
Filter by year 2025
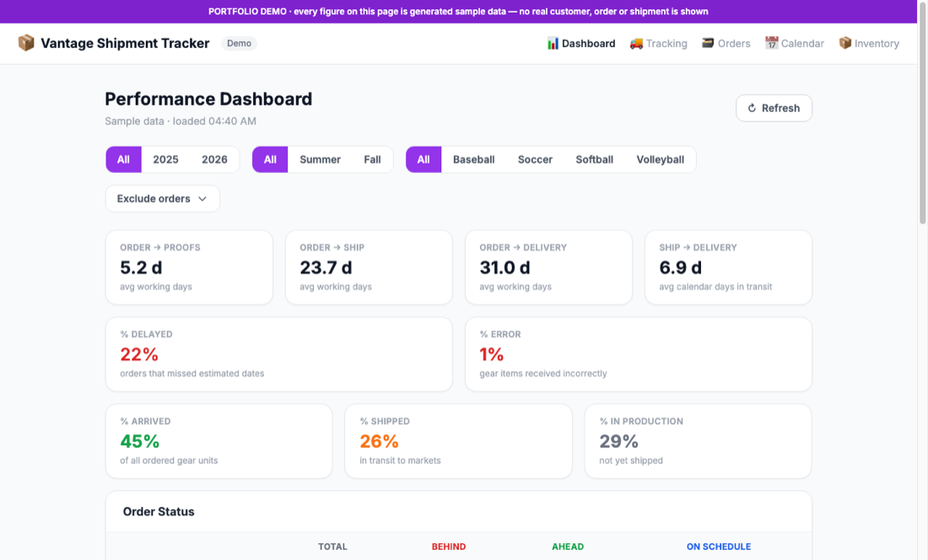165,159
